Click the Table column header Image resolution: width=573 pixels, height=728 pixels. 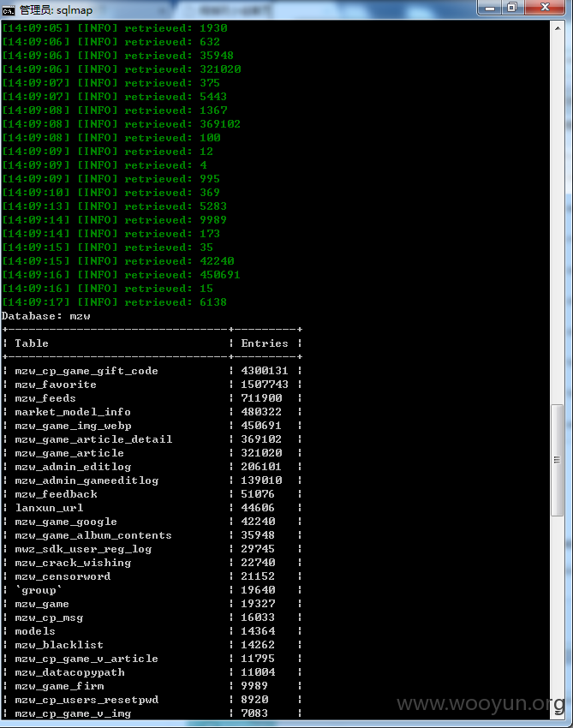(32, 343)
